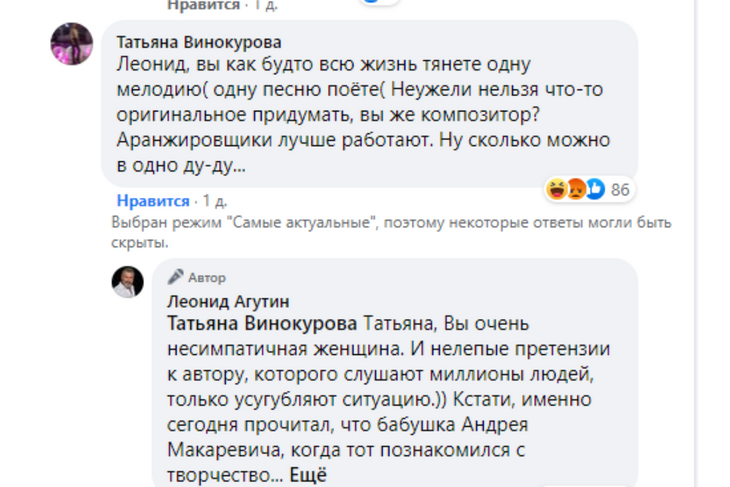Click the 1 д. timestamp under Татьяна's comment
The width and height of the screenshot is (730, 487).
[x=215, y=200]
